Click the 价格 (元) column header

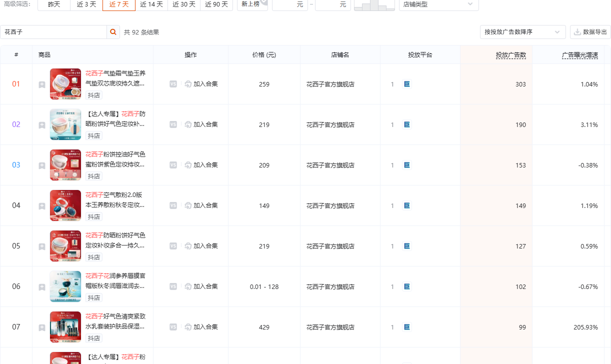click(264, 55)
